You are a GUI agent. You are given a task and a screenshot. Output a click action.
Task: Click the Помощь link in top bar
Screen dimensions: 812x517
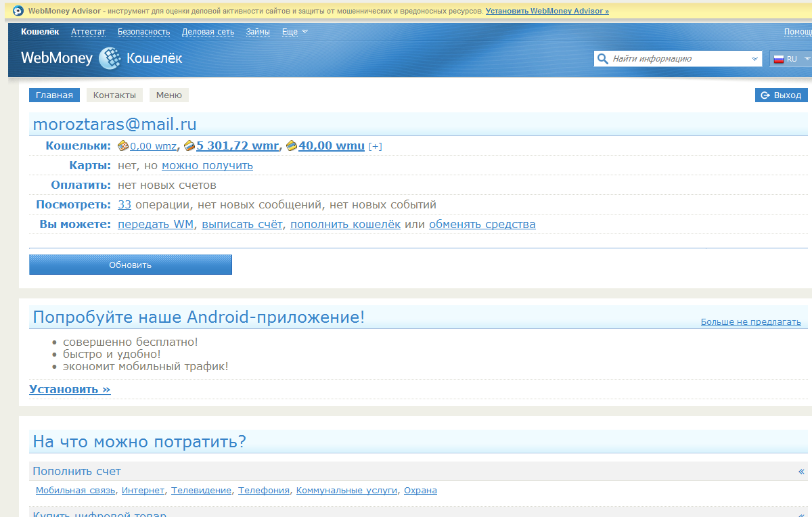798,32
